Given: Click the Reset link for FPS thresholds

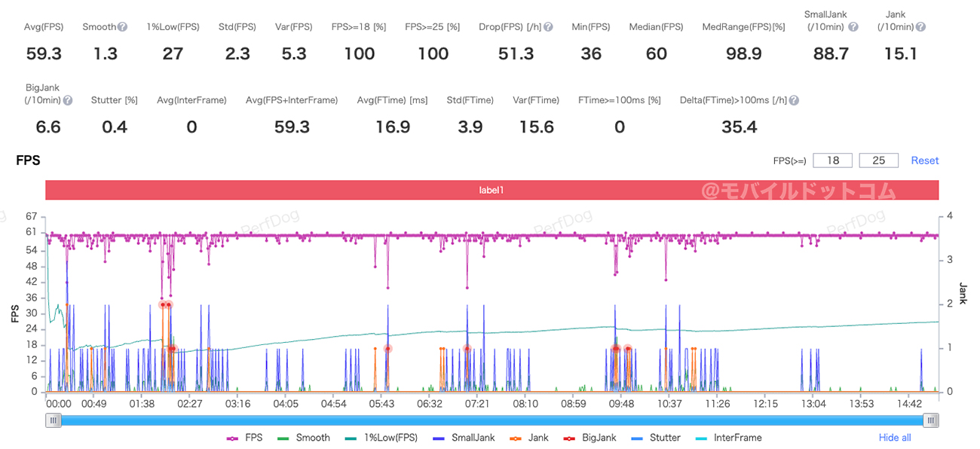Looking at the screenshot, I should 925,160.
